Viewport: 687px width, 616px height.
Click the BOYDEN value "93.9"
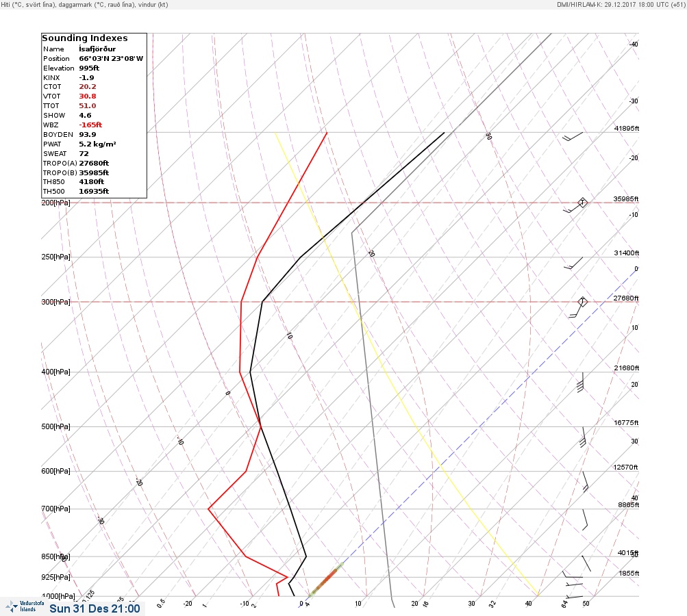point(87,135)
